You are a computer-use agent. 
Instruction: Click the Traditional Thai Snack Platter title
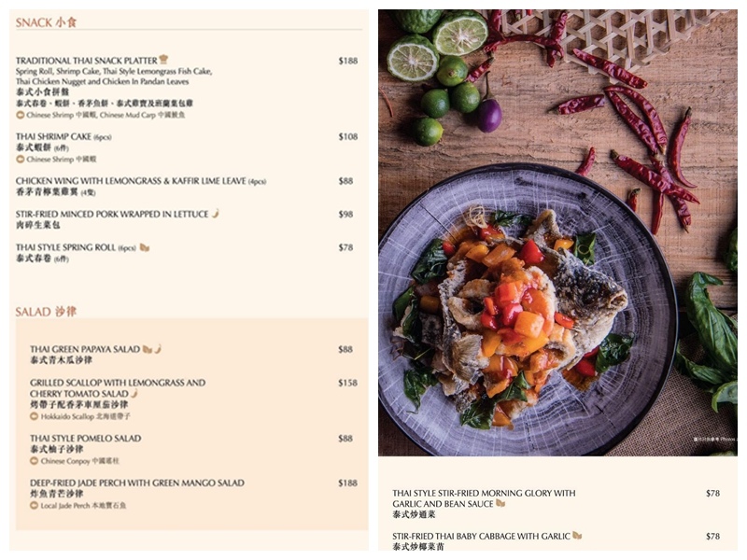86,61
